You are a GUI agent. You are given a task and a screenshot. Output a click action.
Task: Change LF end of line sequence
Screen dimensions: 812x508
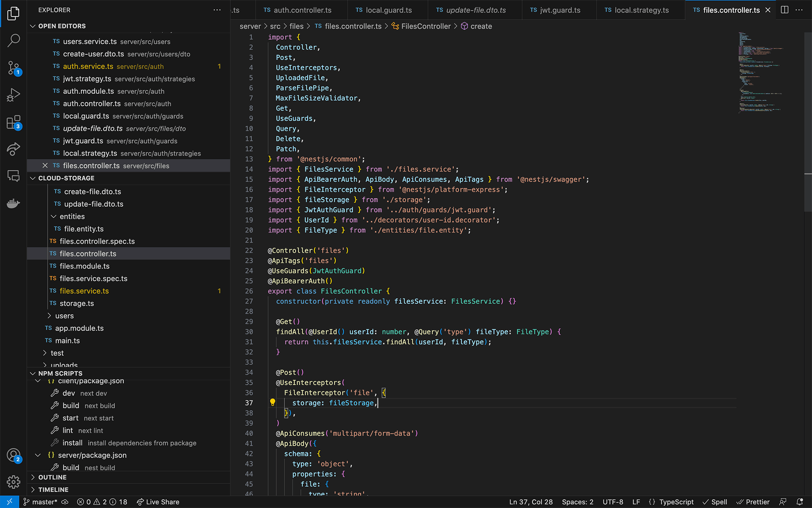pyautogui.click(x=636, y=502)
